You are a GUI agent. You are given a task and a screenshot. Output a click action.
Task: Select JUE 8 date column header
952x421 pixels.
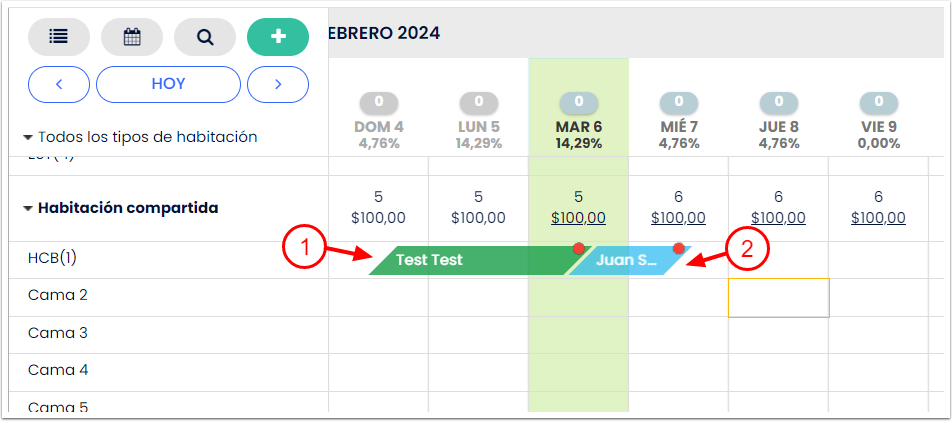pyautogui.click(x=778, y=127)
